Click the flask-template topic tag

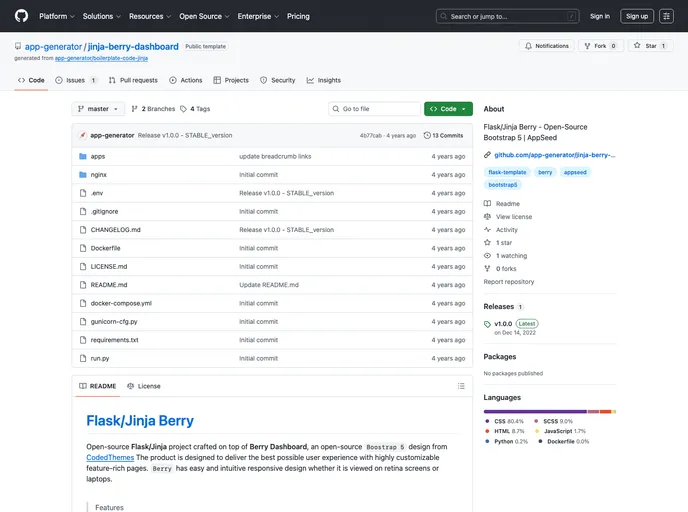click(507, 172)
